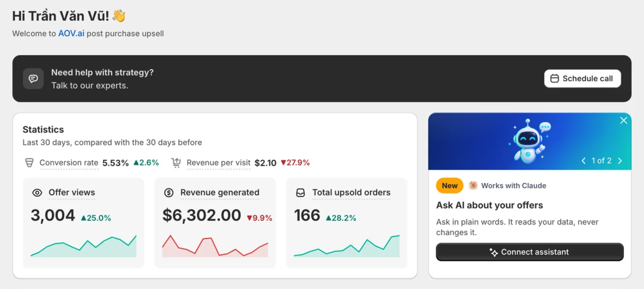The image size is (644, 289).
Task: Click the Last 30 days comparison text
Action: coord(112,142)
